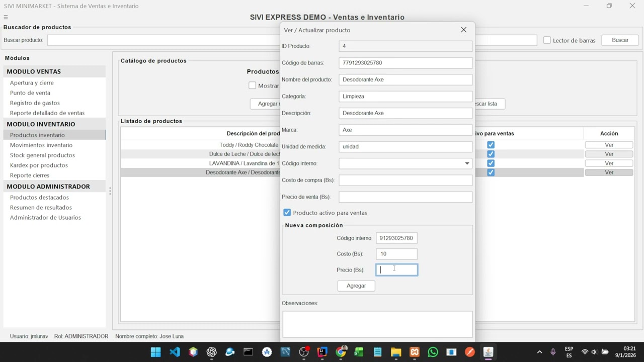Open Punto de venta module
644x362 pixels.
tap(30, 93)
